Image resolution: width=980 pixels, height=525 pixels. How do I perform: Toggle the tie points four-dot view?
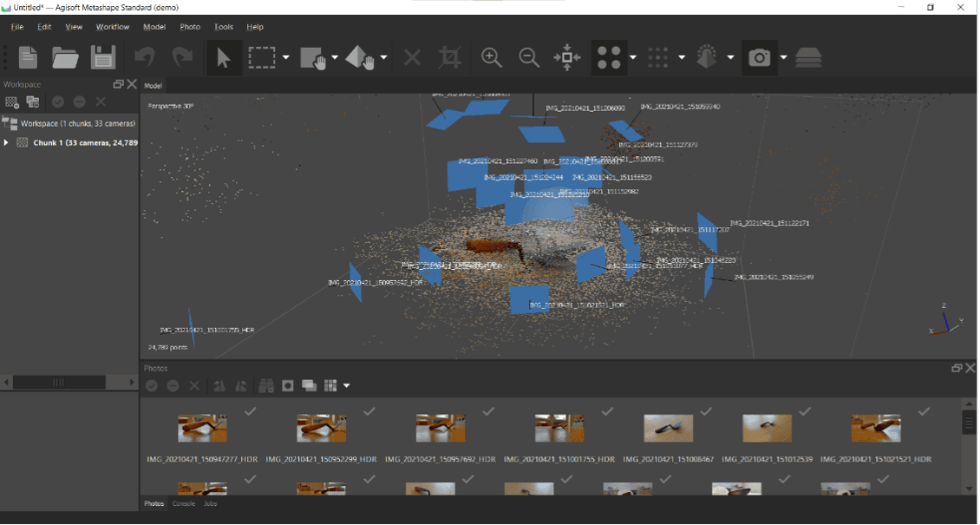(610, 58)
